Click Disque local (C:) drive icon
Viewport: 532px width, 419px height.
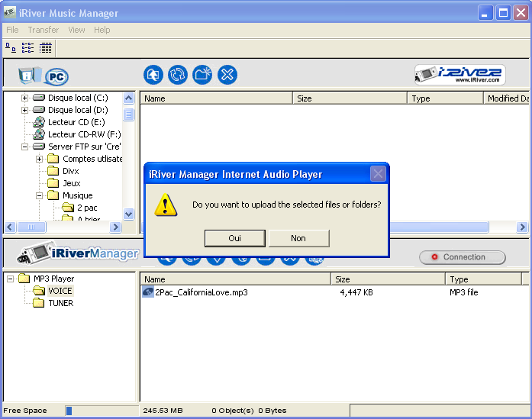[39, 98]
